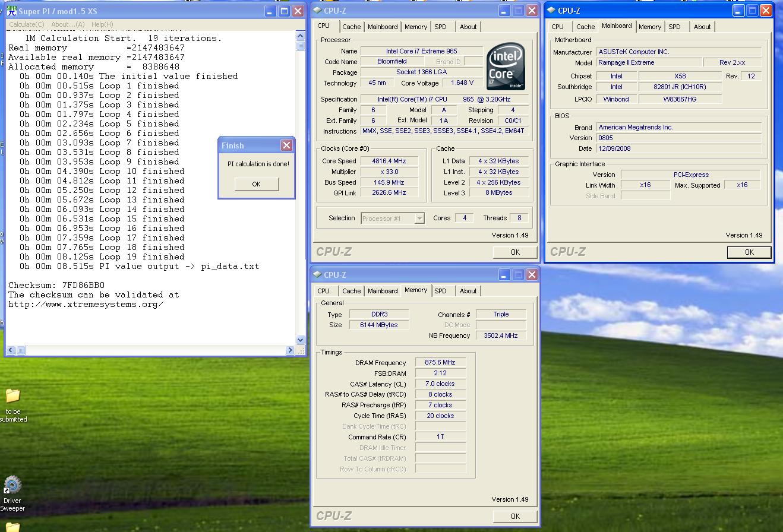Click the CPU-Z Memory window title icon
The height and width of the screenshot is (532, 783).
(317, 275)
